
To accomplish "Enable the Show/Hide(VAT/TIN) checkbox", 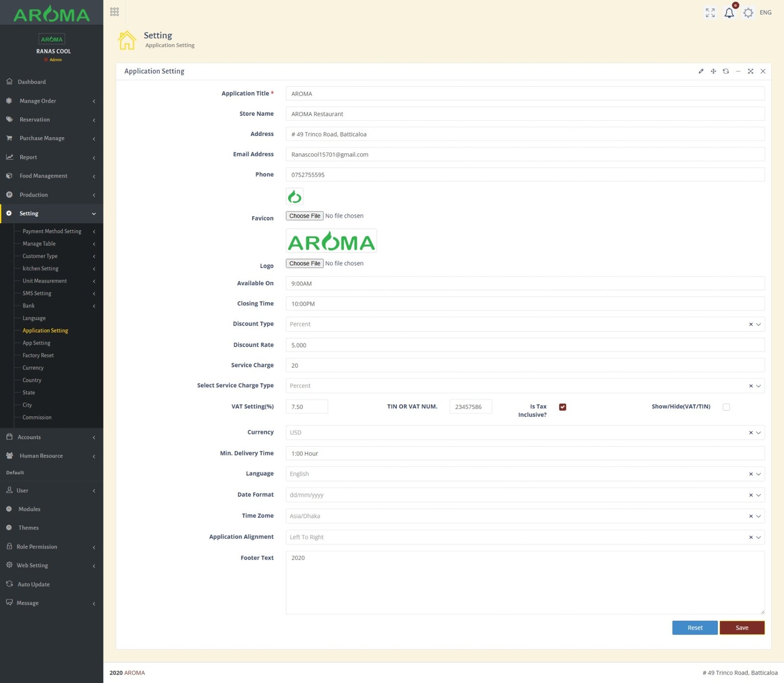I will coord(726,407).
